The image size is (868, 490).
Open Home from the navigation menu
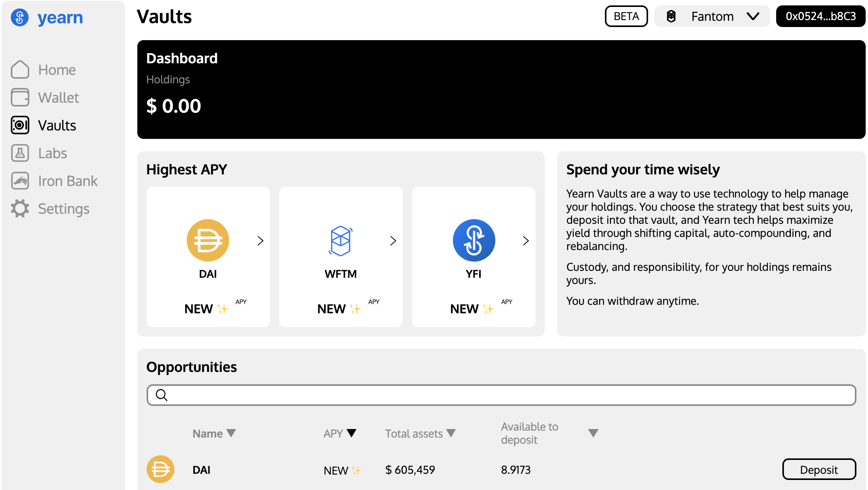coord(56,69)
